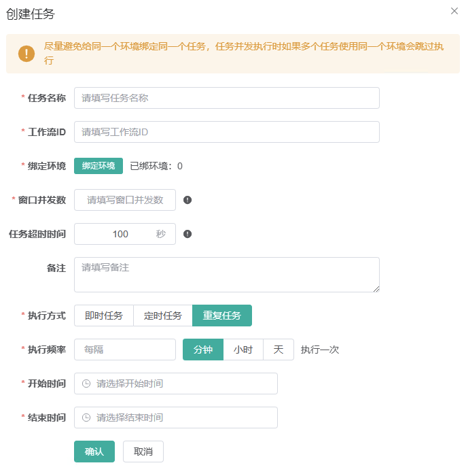Choose 小时 as frequency unit
466x476 pixels.
tap(243, 350)
